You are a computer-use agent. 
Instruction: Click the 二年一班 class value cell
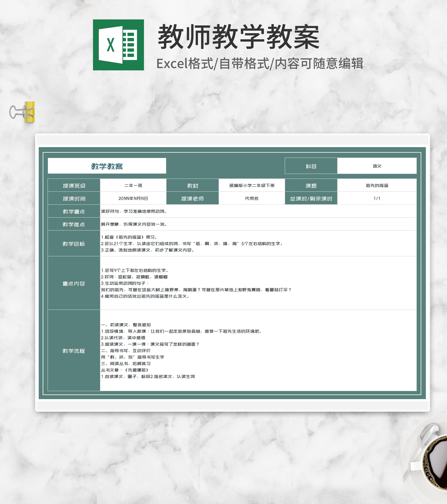(x=133, y=185)
